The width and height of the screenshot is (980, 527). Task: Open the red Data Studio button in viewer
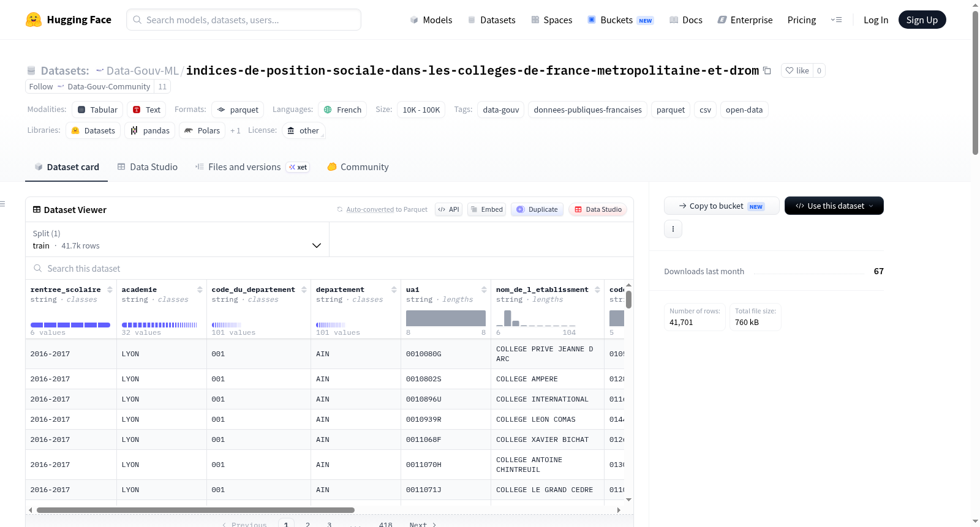(x=598, y=209)
